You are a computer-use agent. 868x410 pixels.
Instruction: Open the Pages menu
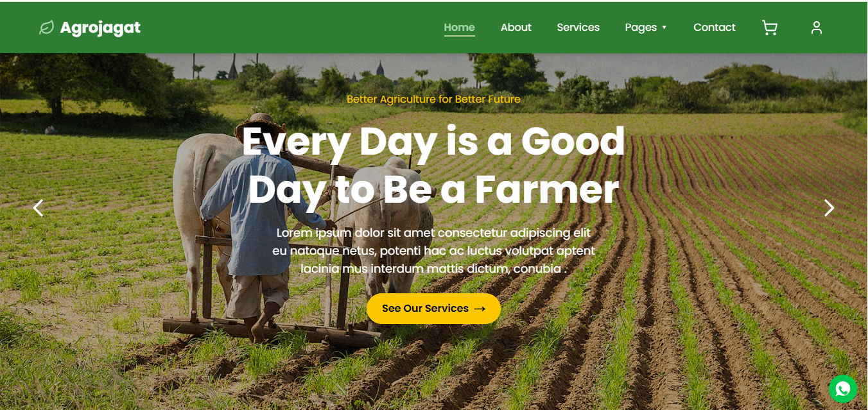point(641,28)
